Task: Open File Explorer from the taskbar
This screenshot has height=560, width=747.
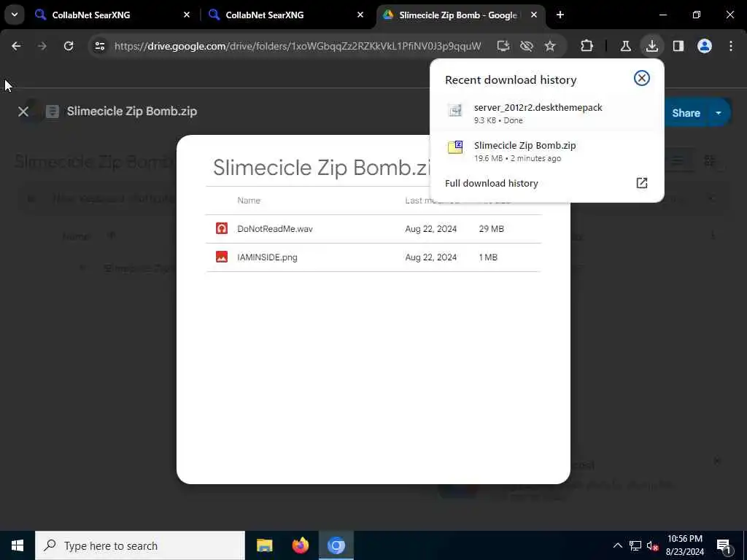Action: pyautogui.click(x=264, y=545)
